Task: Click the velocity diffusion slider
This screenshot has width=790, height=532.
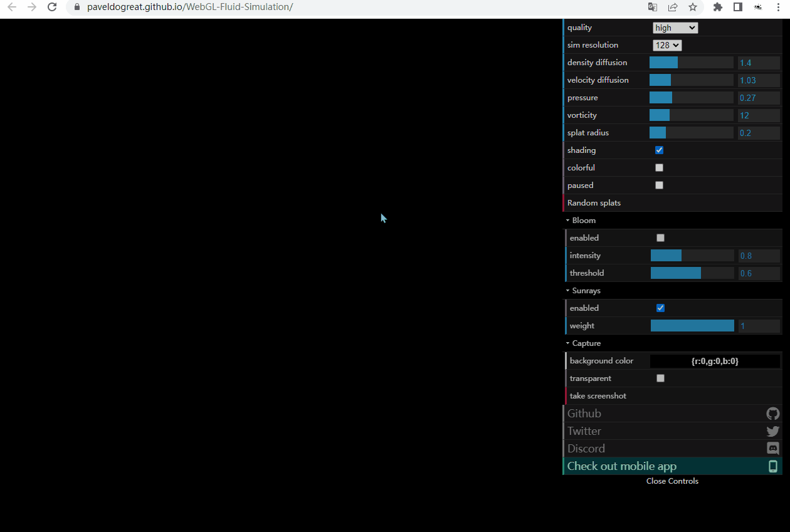Action: (692, 80)
